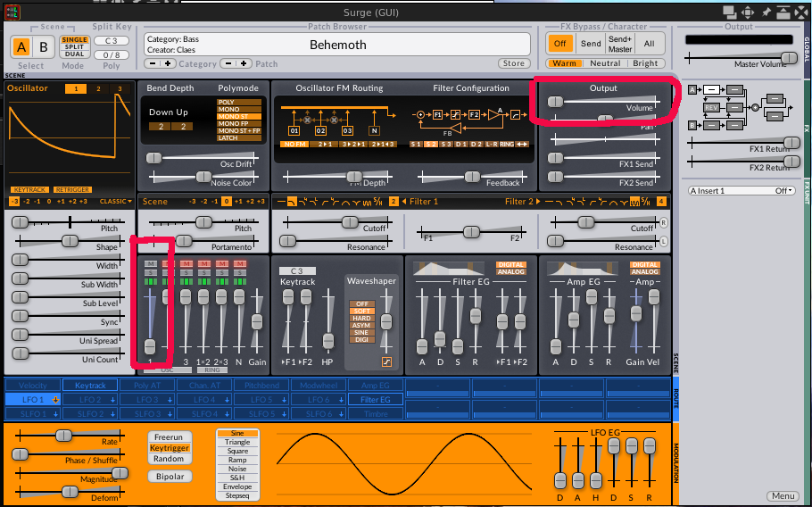
Task: Select the S/H type icon for Filter 2
Action: coord(645,202)
